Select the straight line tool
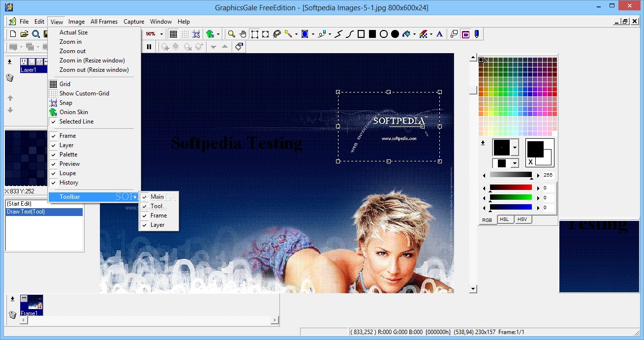Image resolution: width=644 pixels, height=340 pixels. tap(338, 34)
